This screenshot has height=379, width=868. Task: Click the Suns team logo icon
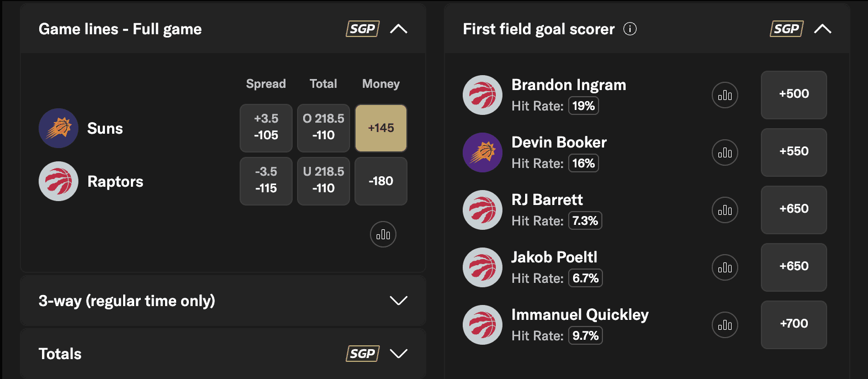point(58,128)
